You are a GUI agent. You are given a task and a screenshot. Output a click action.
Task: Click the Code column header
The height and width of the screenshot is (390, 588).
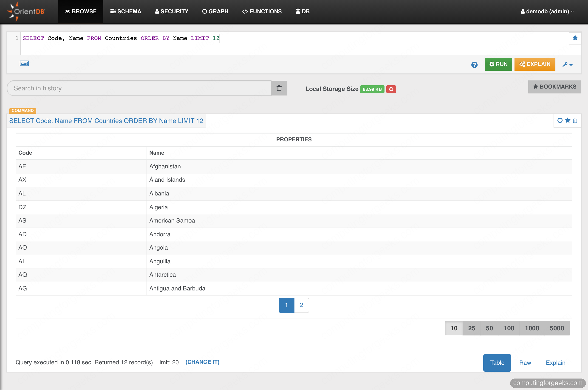coord(81,153)
